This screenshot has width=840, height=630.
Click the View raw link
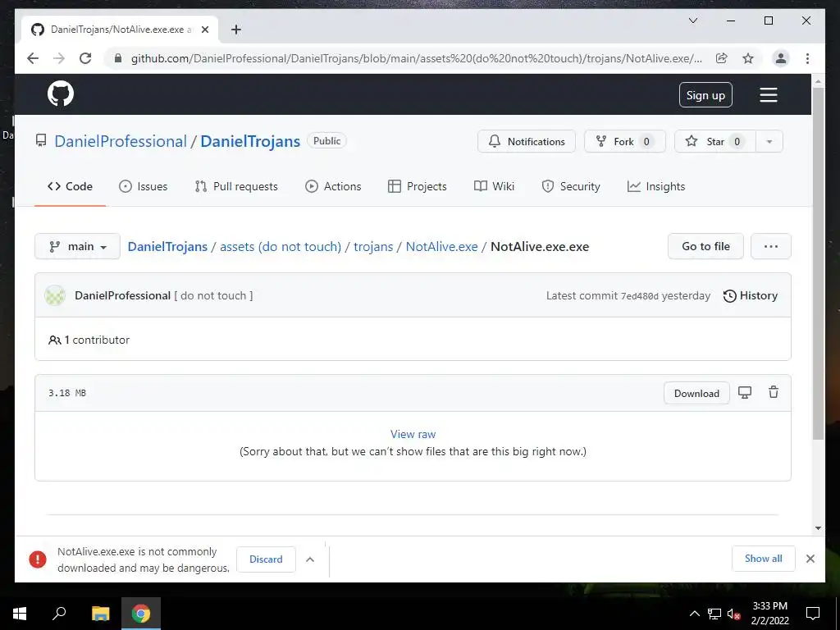point(413,434)
